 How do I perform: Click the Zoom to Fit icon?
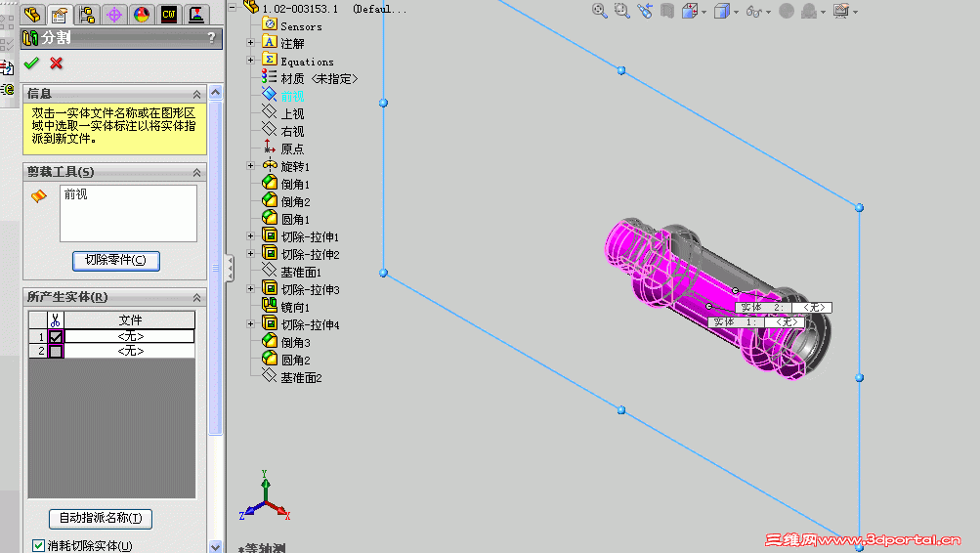[x=599, y=11]
